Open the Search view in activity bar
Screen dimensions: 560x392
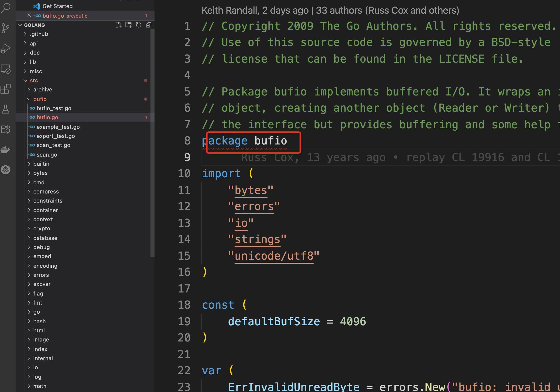[x=6, y=8]
